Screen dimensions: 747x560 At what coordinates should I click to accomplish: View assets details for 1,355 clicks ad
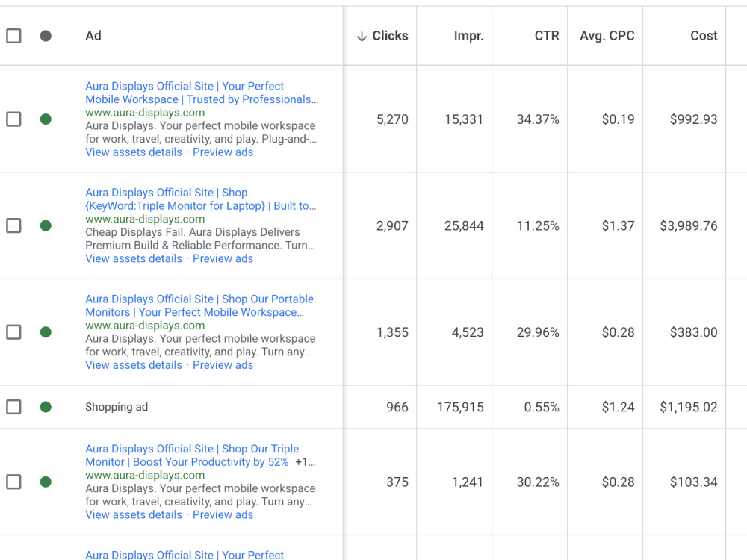point(134,365)
